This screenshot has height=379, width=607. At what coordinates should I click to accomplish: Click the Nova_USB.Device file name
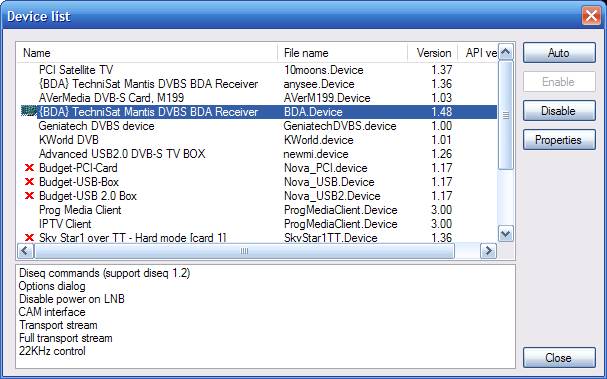[x=329, y=182]
